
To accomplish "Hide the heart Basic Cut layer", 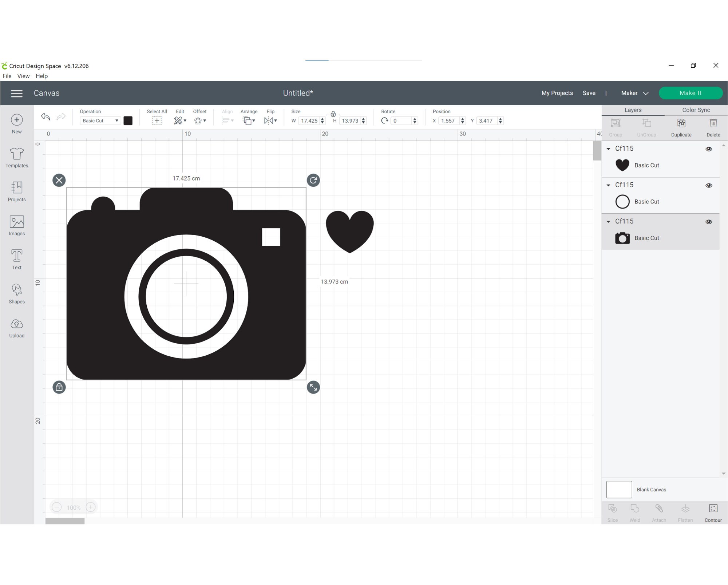I will pyautogui.click(x=709, y=149).
